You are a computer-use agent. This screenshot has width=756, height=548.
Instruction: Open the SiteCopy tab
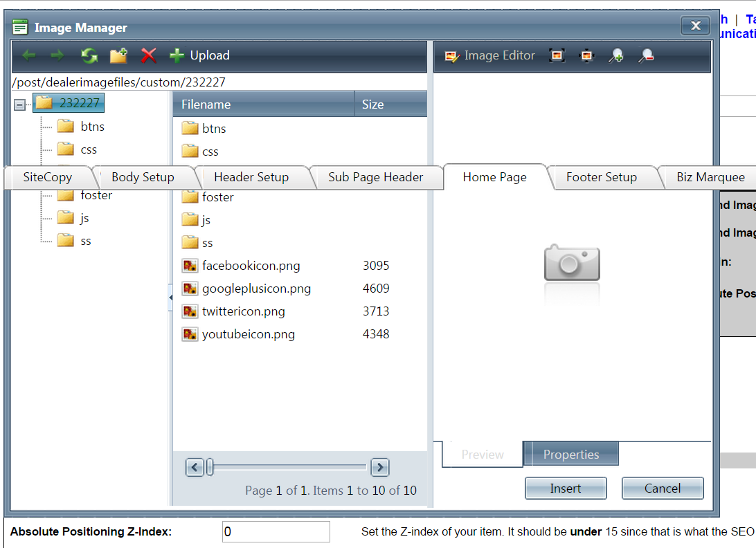coord(47,177)
